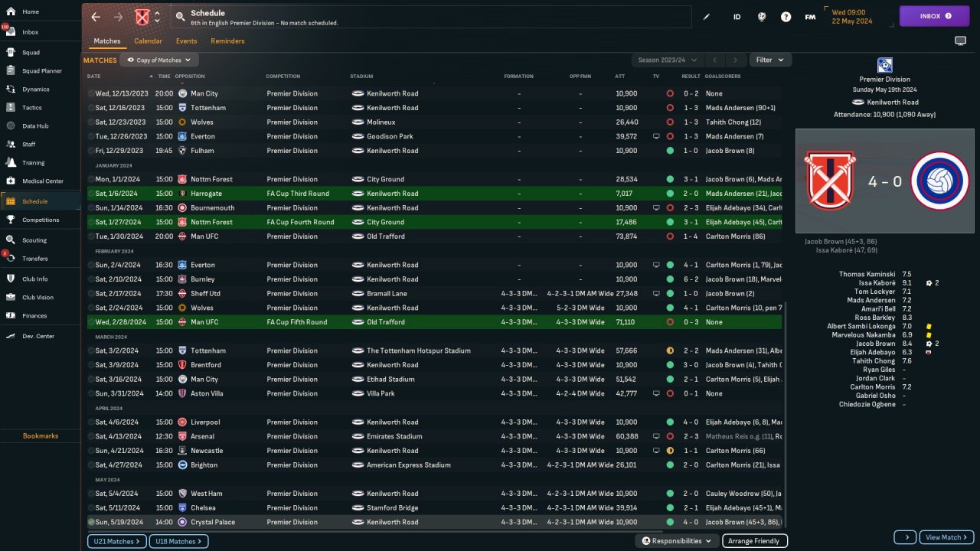Open the Data Hub sidebar icon
The width and height of the screenshot is (980, 551).
click(x=11, y=126)
